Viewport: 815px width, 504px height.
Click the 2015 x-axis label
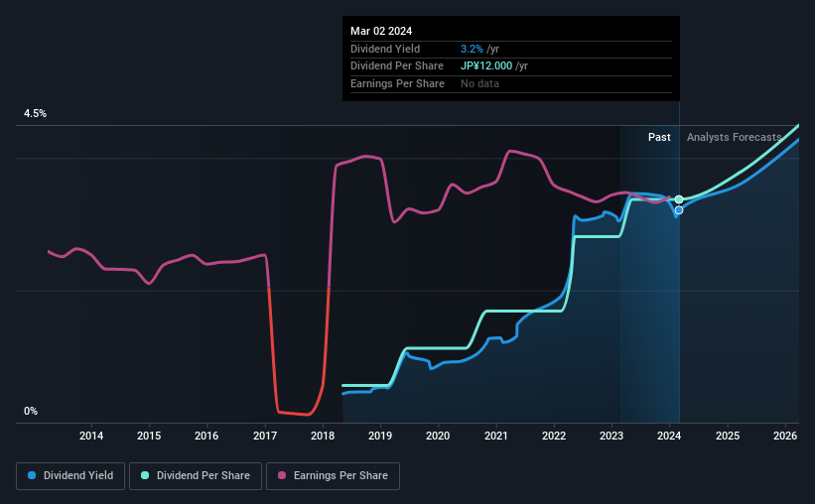149,436
